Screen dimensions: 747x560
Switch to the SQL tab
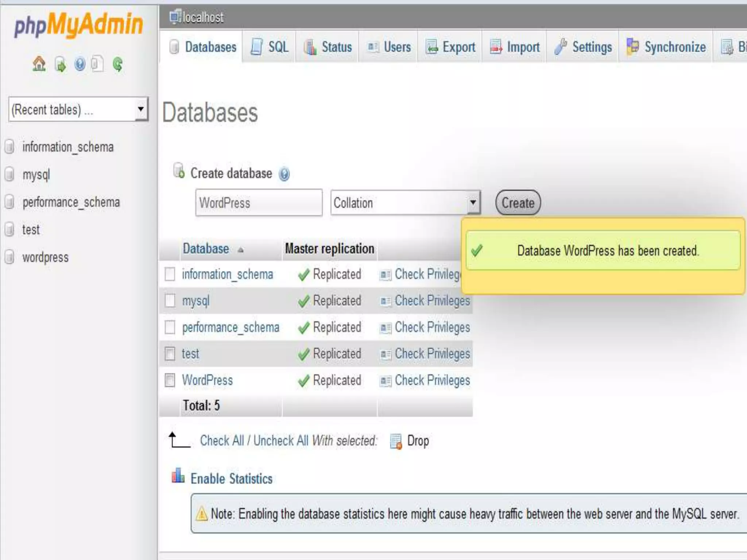pyautogui.click(x=270, y=47)
